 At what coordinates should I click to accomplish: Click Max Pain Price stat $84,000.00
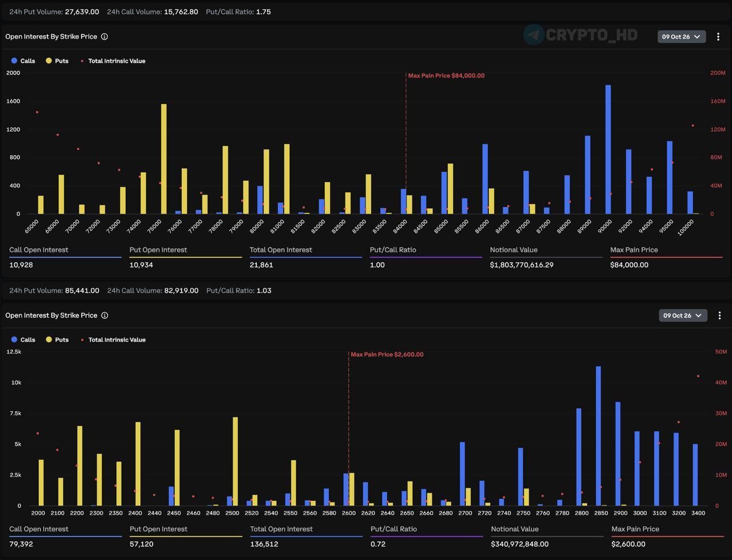(x=629, y=265)
